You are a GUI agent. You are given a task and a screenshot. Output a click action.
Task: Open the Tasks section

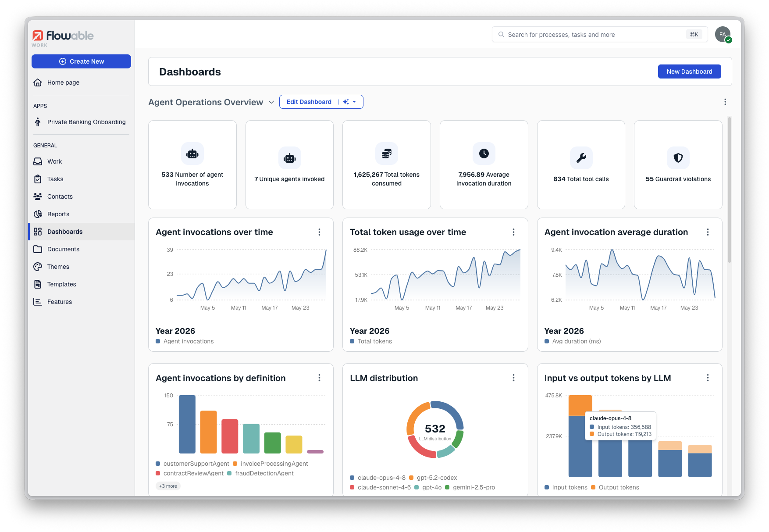(81, 179)
